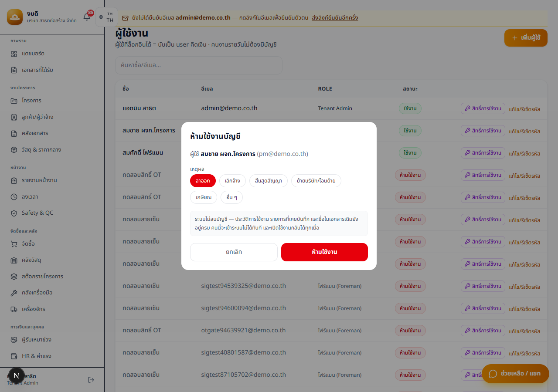Click the ลงเวลา clock icon
Screen dimensions: 558x392
(14, 197)
